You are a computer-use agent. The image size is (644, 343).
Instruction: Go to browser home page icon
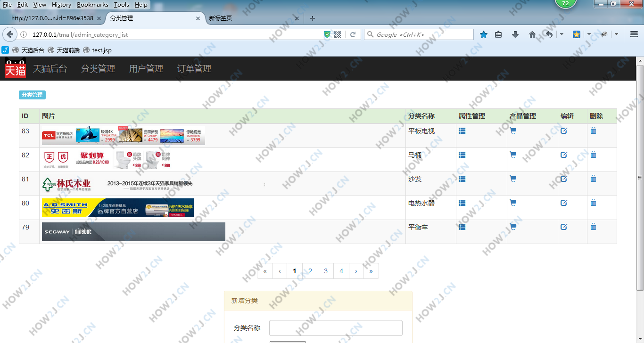coord(532,34)
